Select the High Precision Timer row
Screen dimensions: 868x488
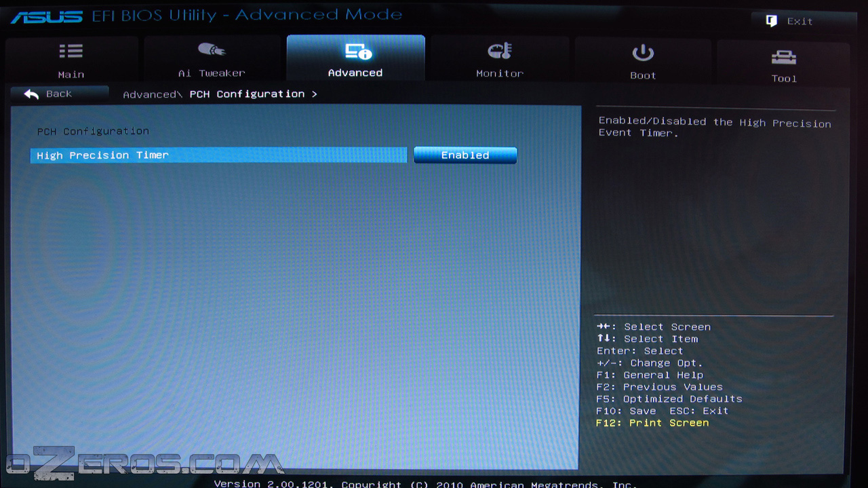(x=218, y=155)
